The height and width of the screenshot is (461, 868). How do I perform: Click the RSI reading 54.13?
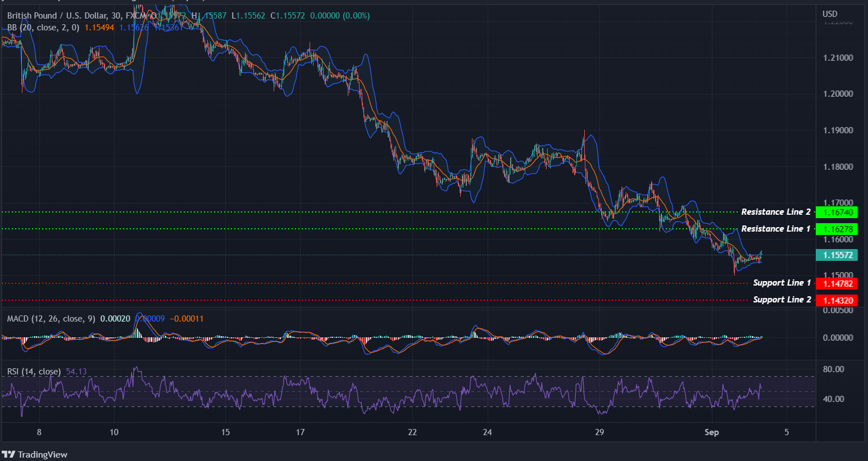76,372
